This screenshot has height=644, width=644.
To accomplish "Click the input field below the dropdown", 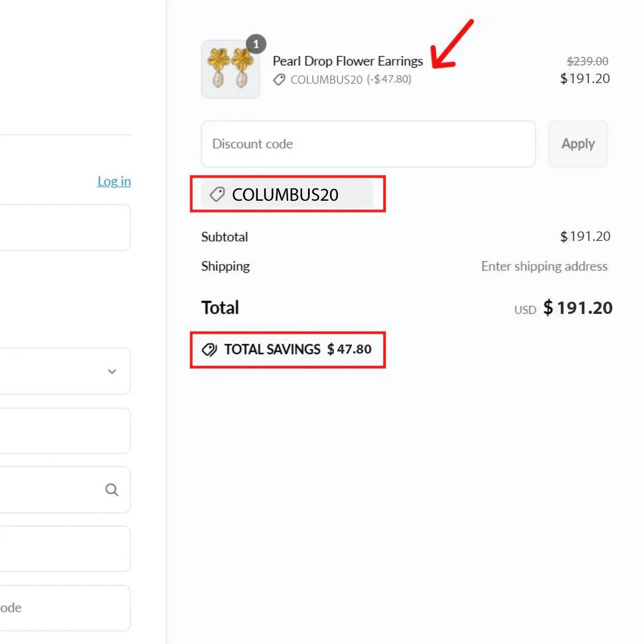I will (64, 430).
